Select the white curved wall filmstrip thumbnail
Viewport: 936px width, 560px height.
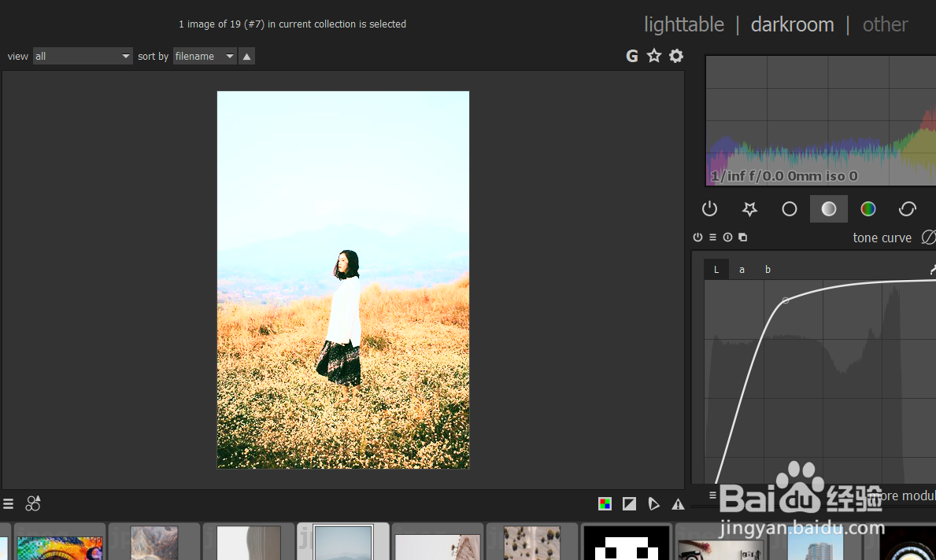pos(248,543)
